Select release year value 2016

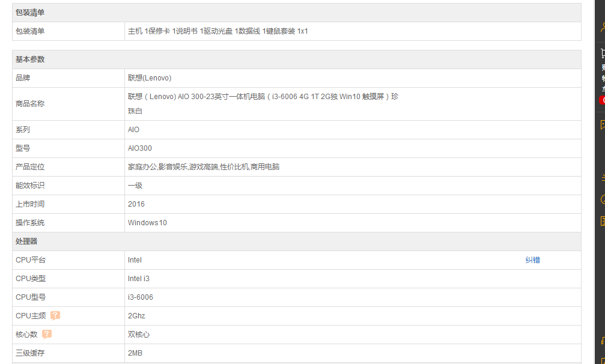(136, 204)
